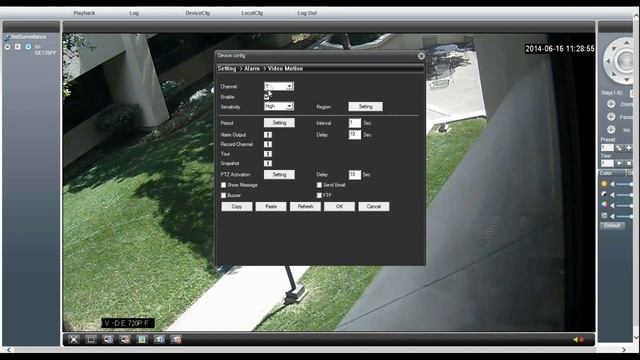Image resolution: width=640 pixels, height=360 pixels.
Task: Adjust the saturation slider
Action: click(x=624, y=206)
